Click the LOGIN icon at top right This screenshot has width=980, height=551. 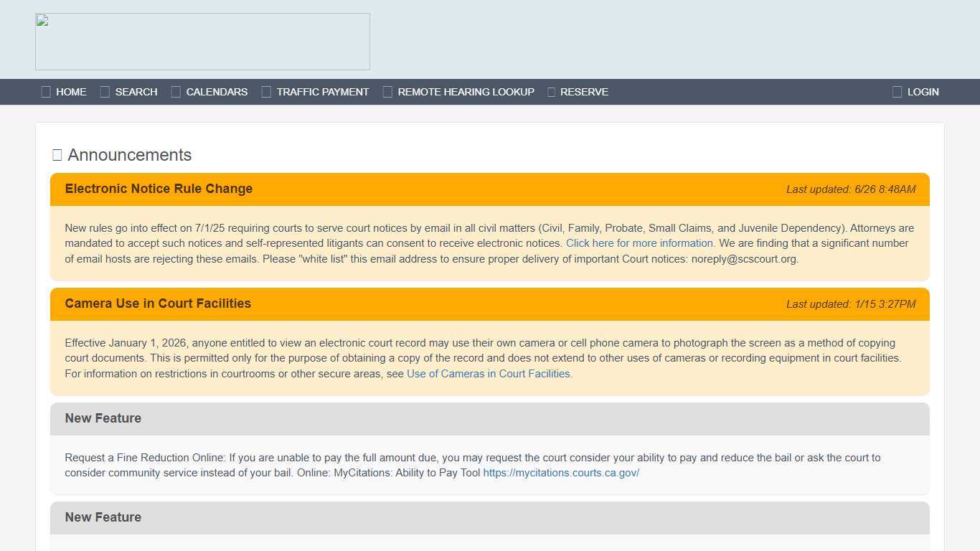coord(897,92)
